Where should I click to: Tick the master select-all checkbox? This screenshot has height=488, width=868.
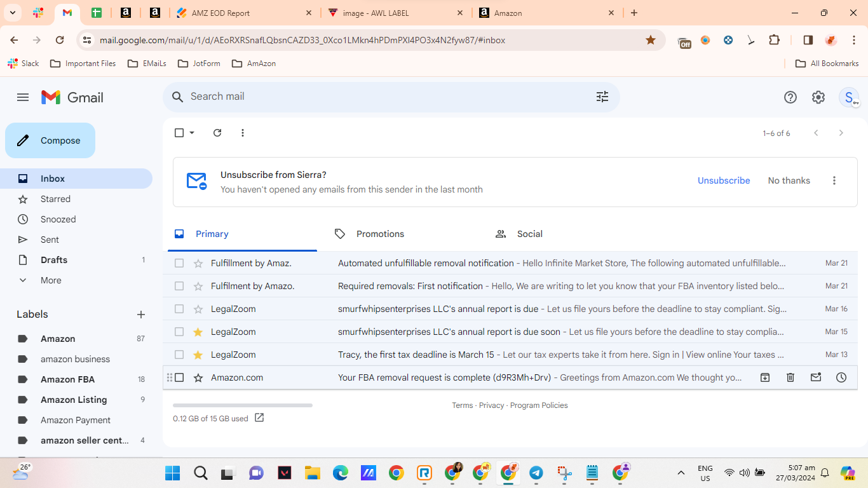point(179,133)
